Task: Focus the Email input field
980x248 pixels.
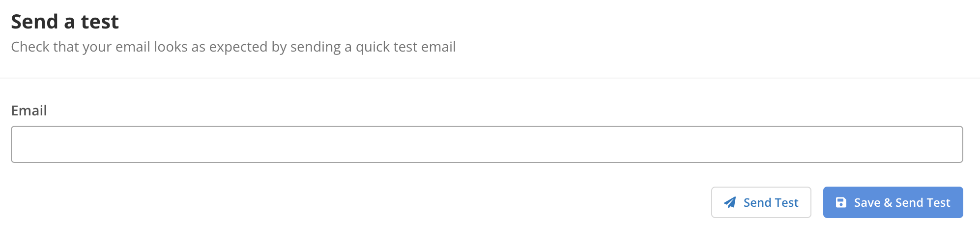Action: [x=487, y=144]
